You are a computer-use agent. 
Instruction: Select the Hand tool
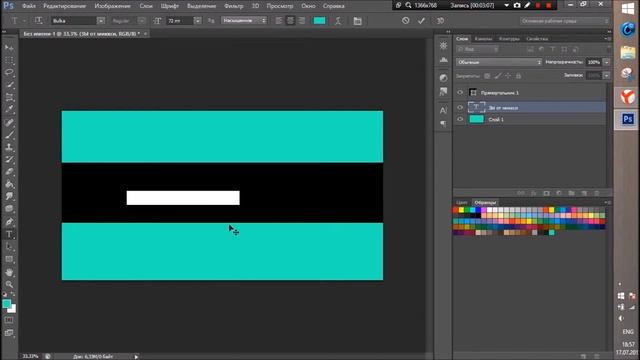pos(9,272)
